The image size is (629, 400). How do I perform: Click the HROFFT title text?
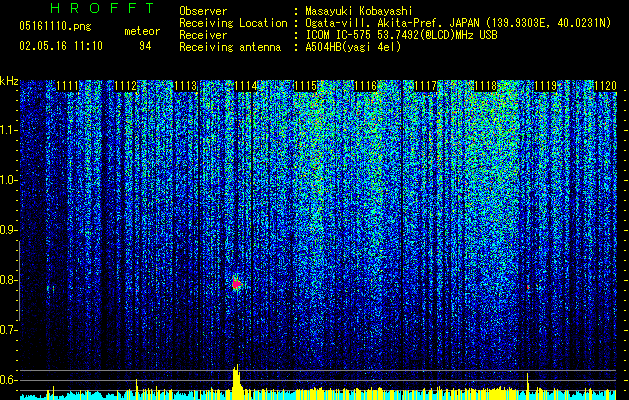pyautogui.click(x=103, y=8)
